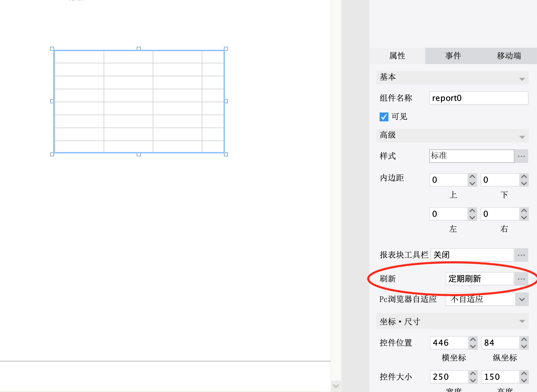The image size is (537, 392).
Task: Switch to the 属性 tab
Action: 397,56
